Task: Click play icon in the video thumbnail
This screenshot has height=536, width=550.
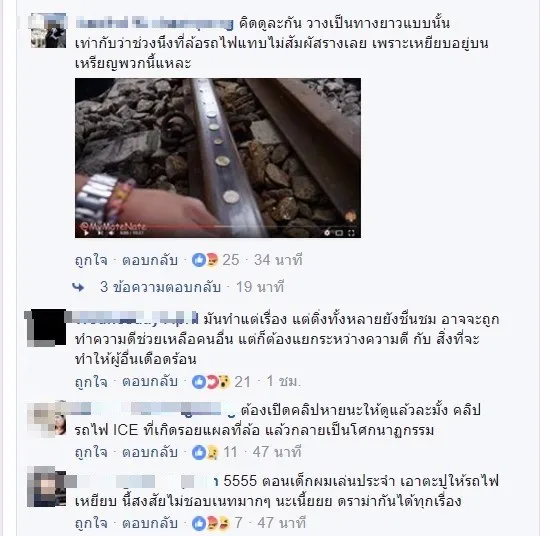Action: click(86, 233)
